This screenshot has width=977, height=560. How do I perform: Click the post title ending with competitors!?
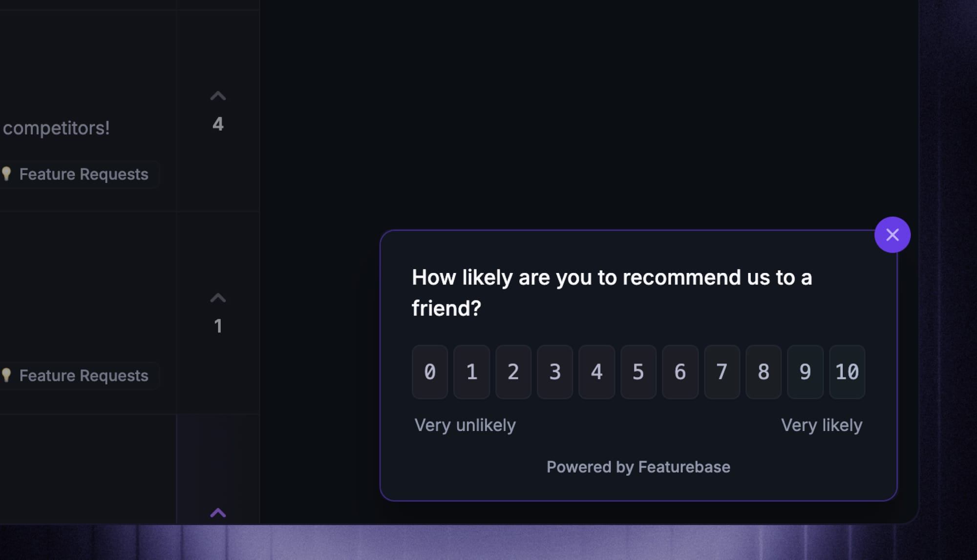[x=57, y=128]
